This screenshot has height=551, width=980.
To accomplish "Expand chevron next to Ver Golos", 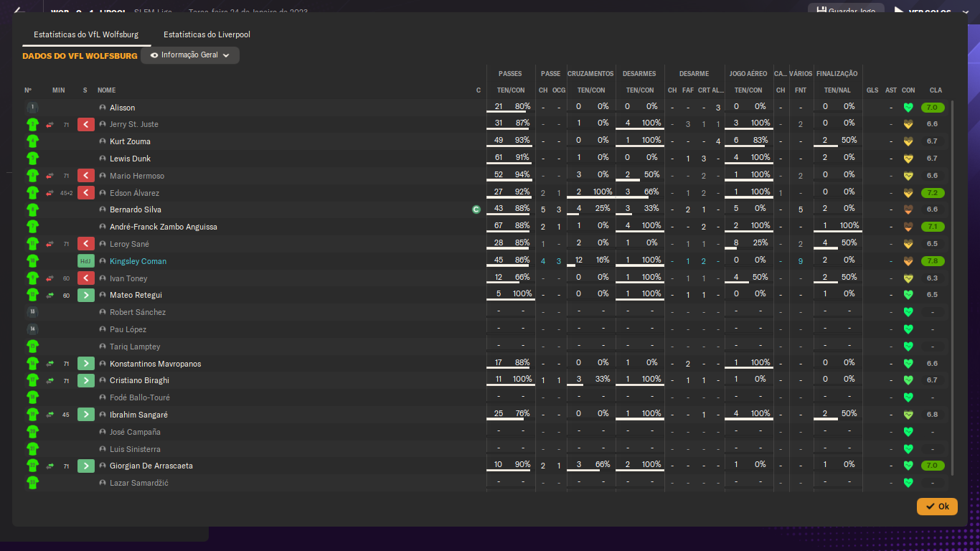I will (x=966, y=11).
